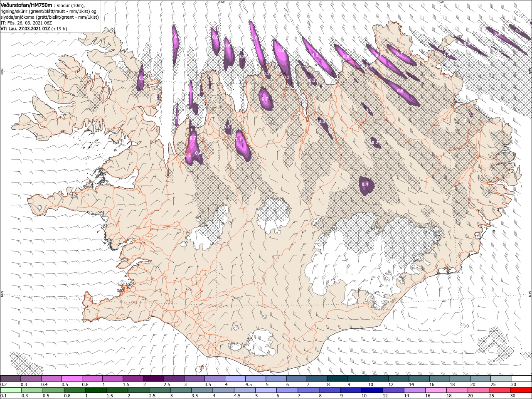Screen dimensions: 532x399
Task: Choose the dark teal upper swatch labeled 8
Action: tap(337, 379)
